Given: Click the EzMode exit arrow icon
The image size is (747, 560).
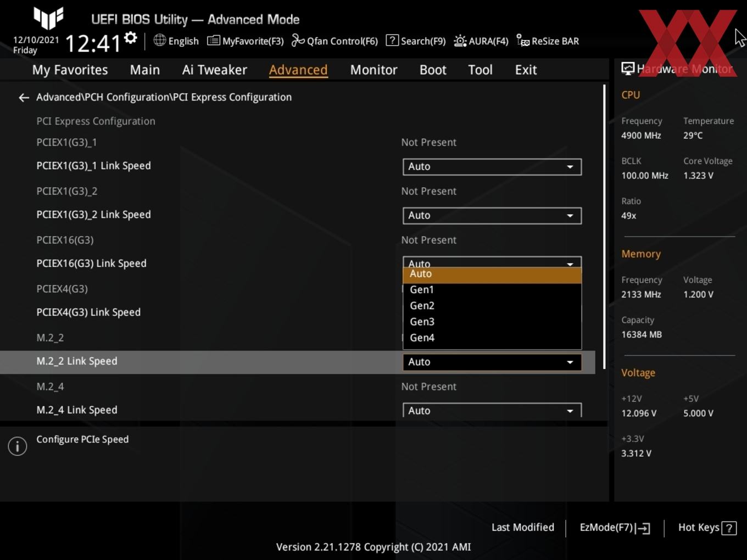Looking at the screenshot, I should 644,528.
